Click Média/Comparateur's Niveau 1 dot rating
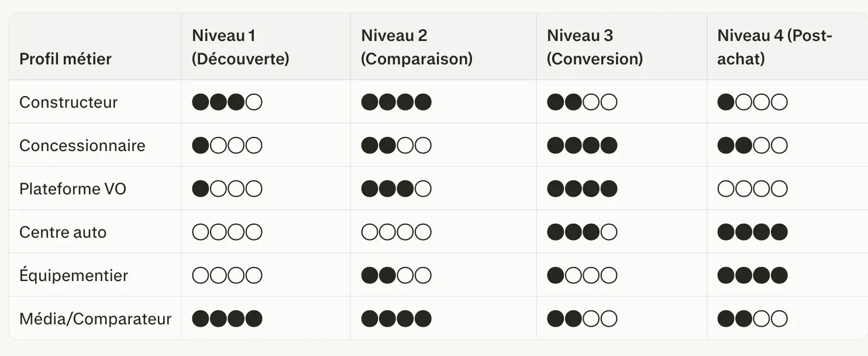This screenshot has height=356, width=868. [227, 319]
